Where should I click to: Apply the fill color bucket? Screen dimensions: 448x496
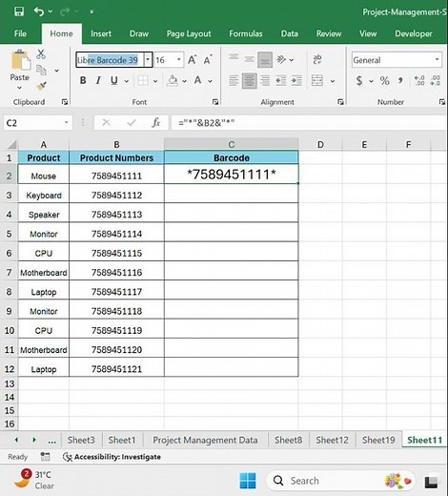coord(173,80)
